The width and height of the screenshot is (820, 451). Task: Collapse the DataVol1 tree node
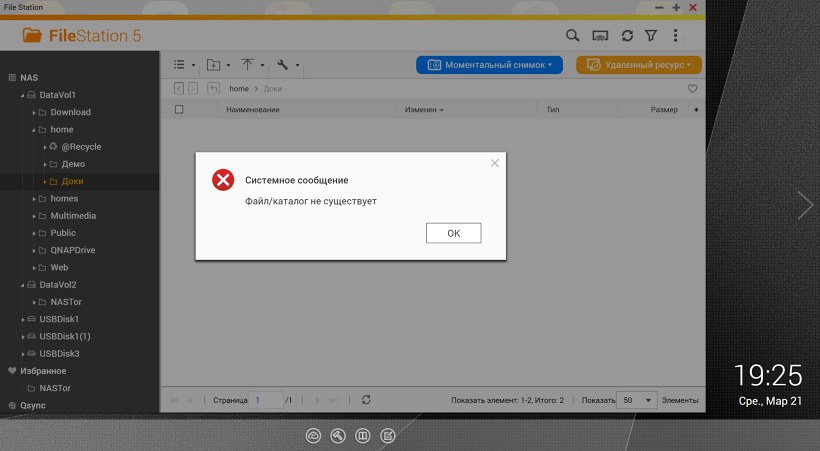tap(23, 95)
